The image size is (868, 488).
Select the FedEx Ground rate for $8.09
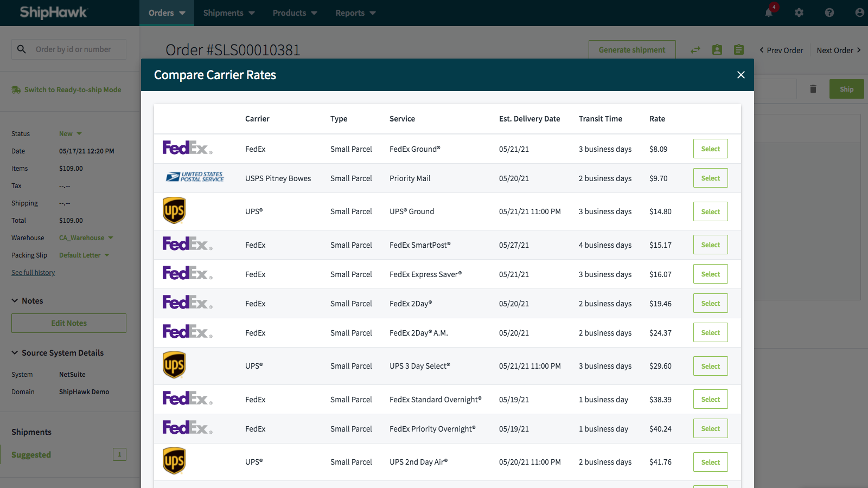click(x=710, y=149)
